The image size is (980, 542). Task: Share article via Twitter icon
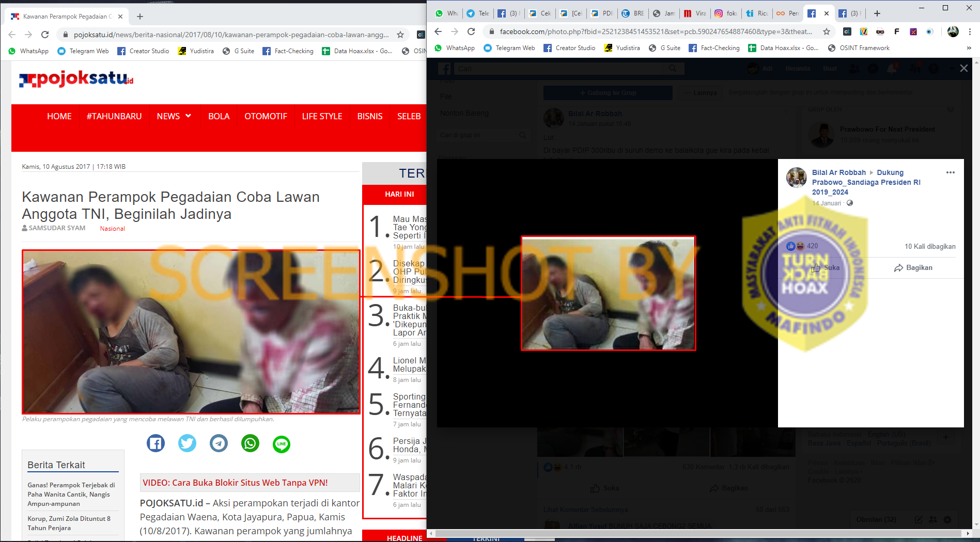pyautogui.click(x=187, y=443)
